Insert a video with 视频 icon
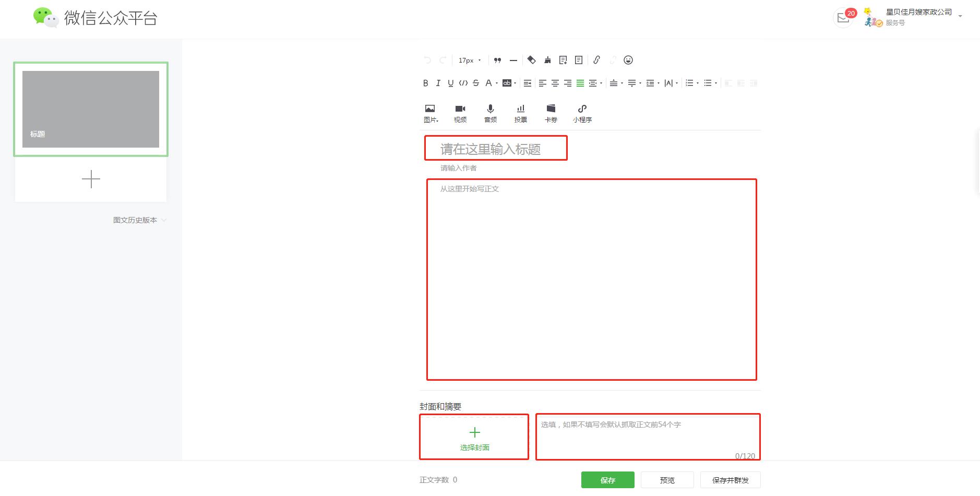The width and height of the screenshot is (980, 496). (x=460, y=113)
